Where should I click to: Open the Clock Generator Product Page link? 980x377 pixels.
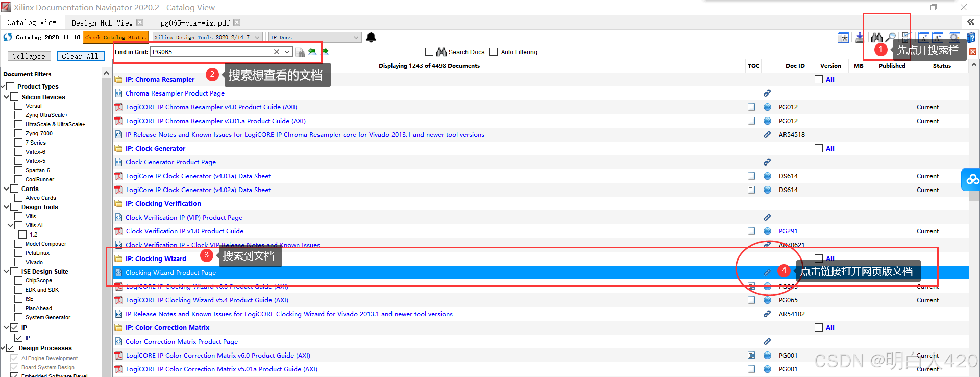(x=170, y=162)
